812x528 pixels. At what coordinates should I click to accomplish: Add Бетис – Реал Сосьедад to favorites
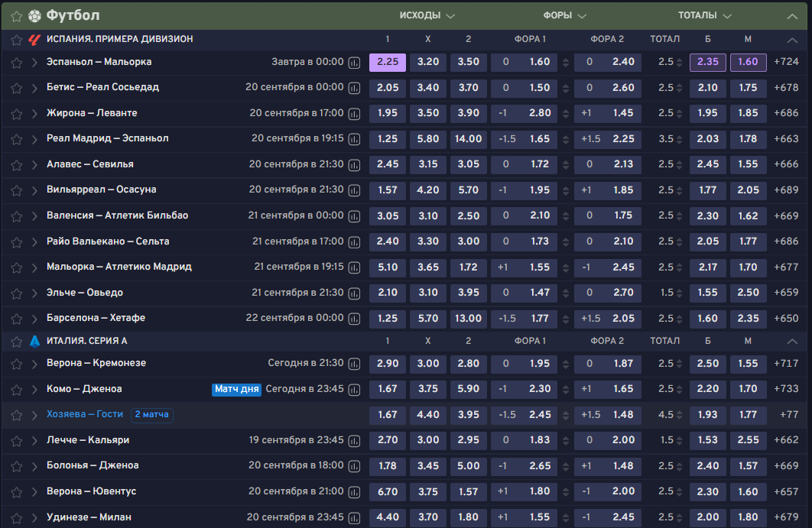[17, 89]
